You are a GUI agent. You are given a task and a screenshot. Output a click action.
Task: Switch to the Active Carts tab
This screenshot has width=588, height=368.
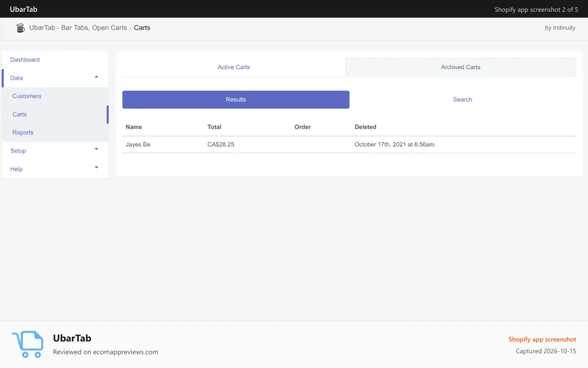click(234, 67)
